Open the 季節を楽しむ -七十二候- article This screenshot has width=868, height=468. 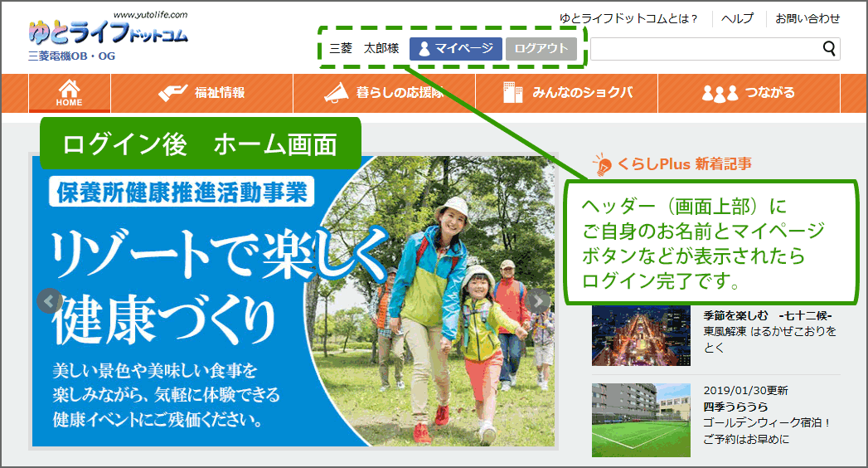pyautogui.click(x=768, y=315)
